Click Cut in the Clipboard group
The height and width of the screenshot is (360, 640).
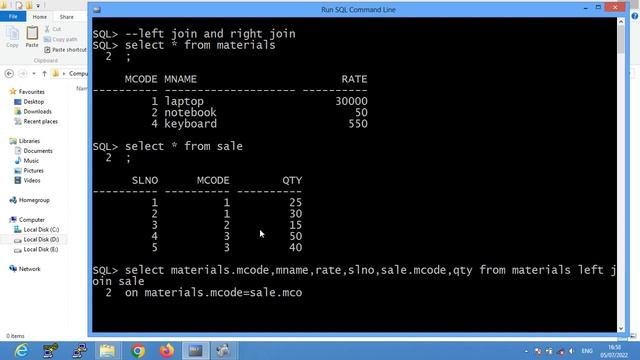[53, 29]
